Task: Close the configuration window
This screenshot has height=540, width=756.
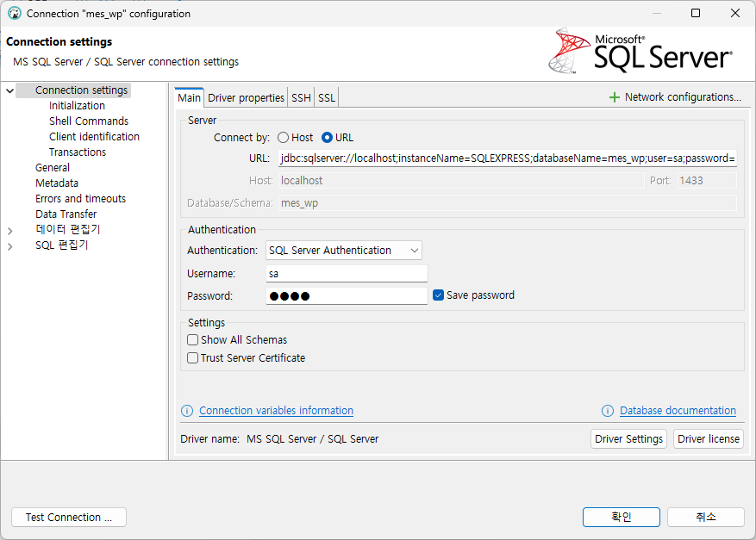Action: (x=734, y=13)
